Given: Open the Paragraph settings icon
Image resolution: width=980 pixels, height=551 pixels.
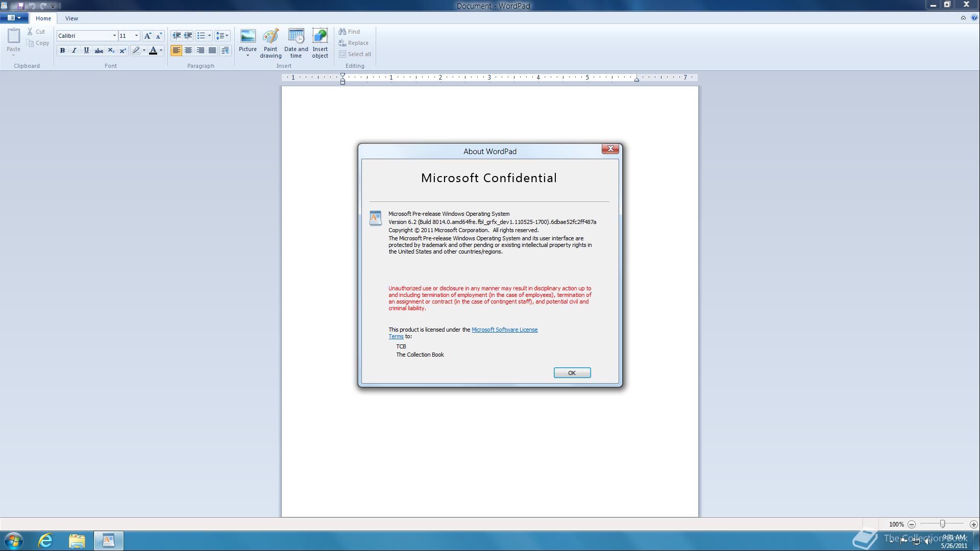Looking at the screenshot, I should pos(225,51).
